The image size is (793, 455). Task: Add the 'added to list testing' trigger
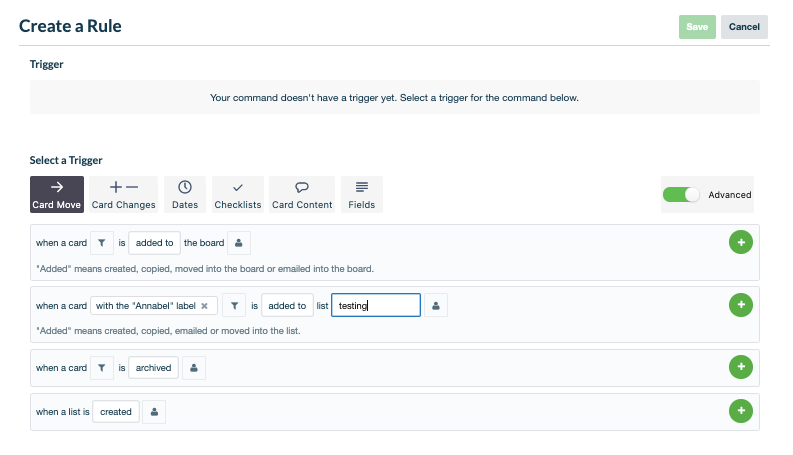pos(740,305)
